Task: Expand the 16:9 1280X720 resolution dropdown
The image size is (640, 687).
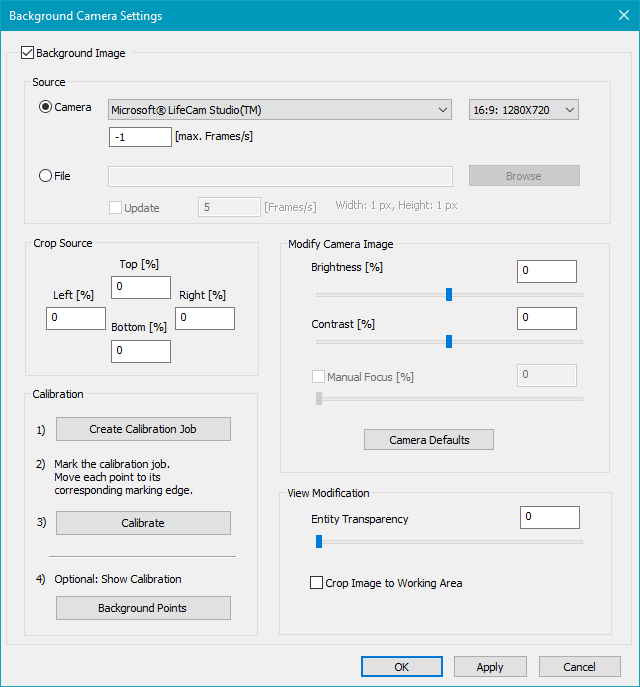Action: (523, 110)
